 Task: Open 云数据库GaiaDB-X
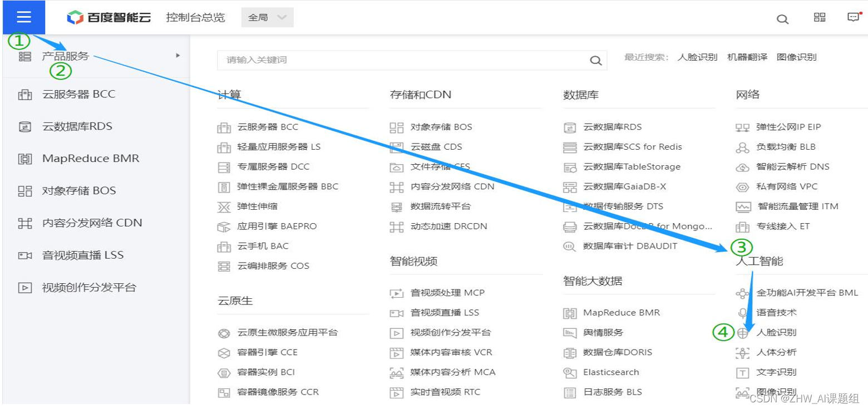[x=624, y=186]
